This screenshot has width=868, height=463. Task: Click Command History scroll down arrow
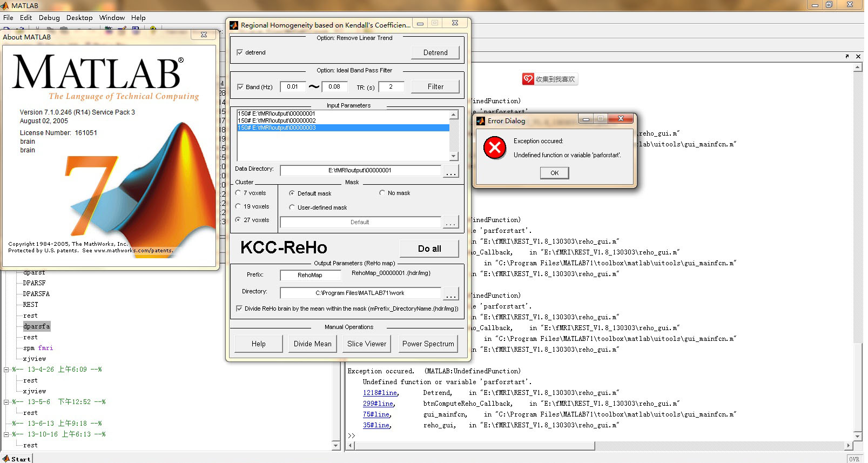pyautogui.click(x=336, y=446)
